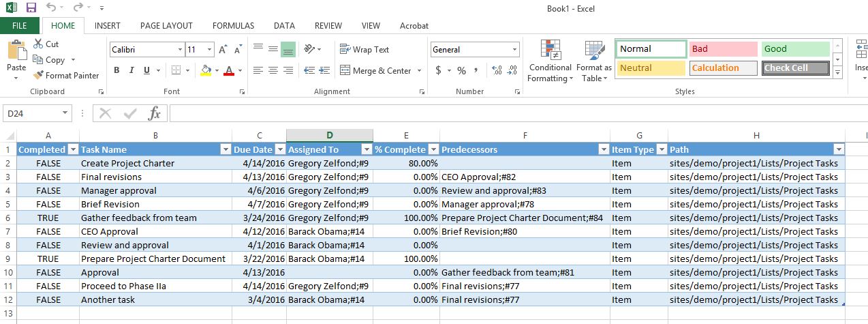
Task: Open the General number format dropdown
Action: 514,50
